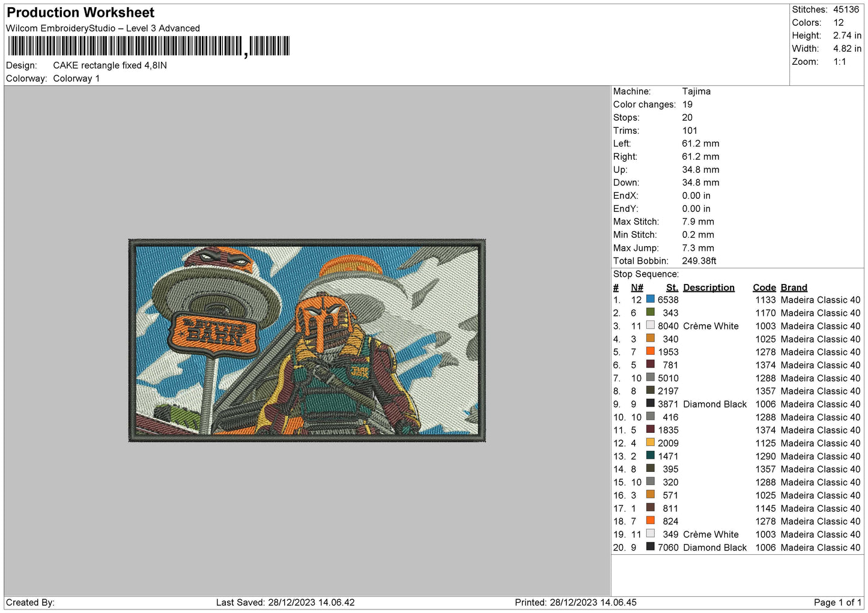Click the Stop Sequence heading
The width and height of the screenshot is (868, 613).
646,274
